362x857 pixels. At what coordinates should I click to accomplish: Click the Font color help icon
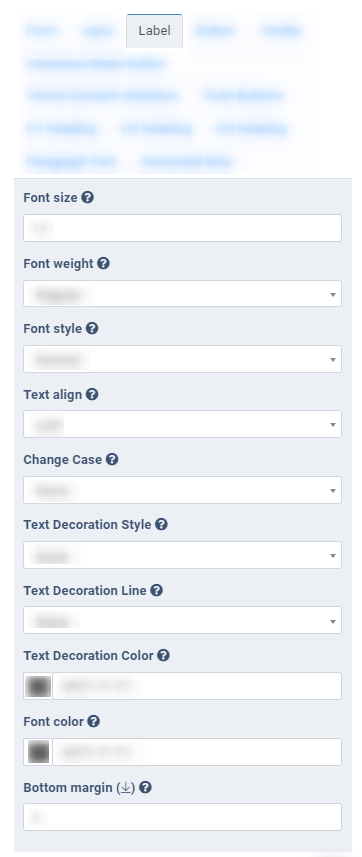(94, 721)
